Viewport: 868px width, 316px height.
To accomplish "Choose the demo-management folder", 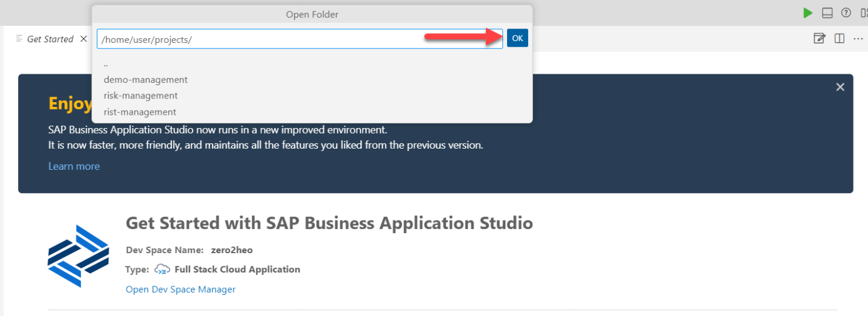I will click(x=312, y=80).
